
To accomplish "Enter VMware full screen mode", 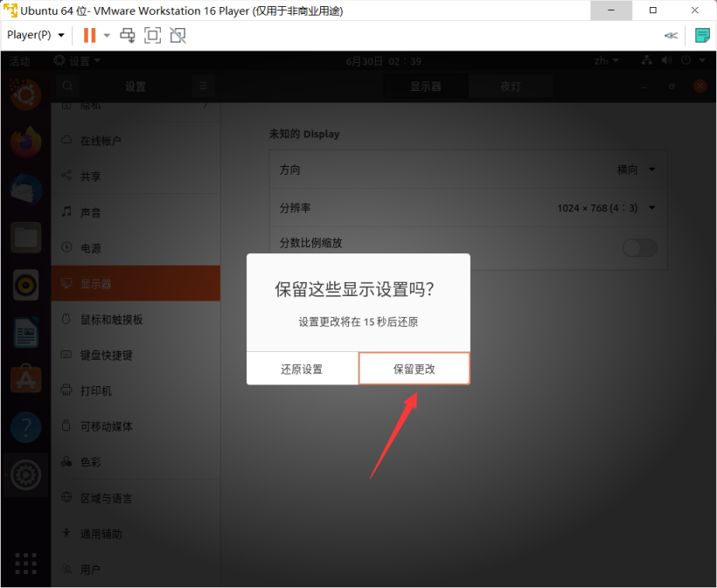I will (x=153, y=35).
